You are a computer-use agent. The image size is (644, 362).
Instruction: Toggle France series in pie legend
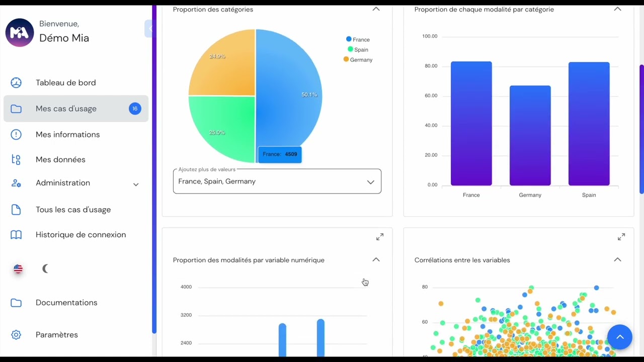pos(358,39)
